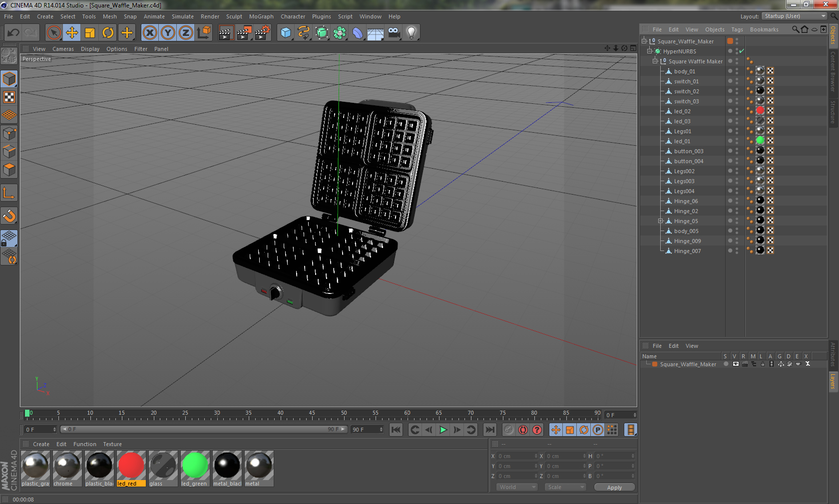This screenshot has height=504, width=839.
Task: Switch to Texture mode in left sidebar
Action: click(9, 97)
